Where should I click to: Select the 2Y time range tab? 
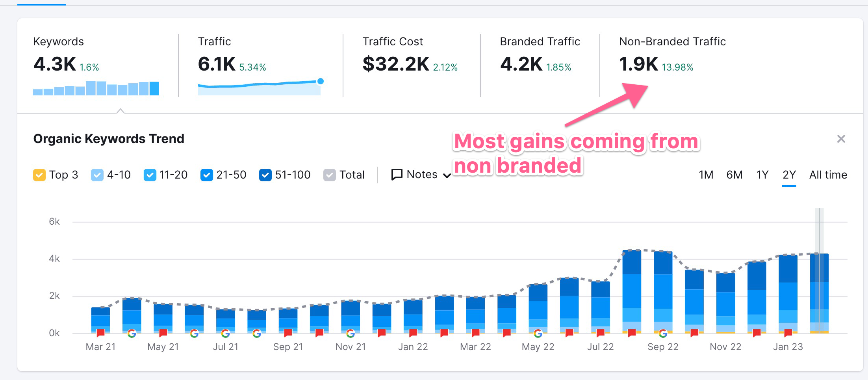pos(789,175)
